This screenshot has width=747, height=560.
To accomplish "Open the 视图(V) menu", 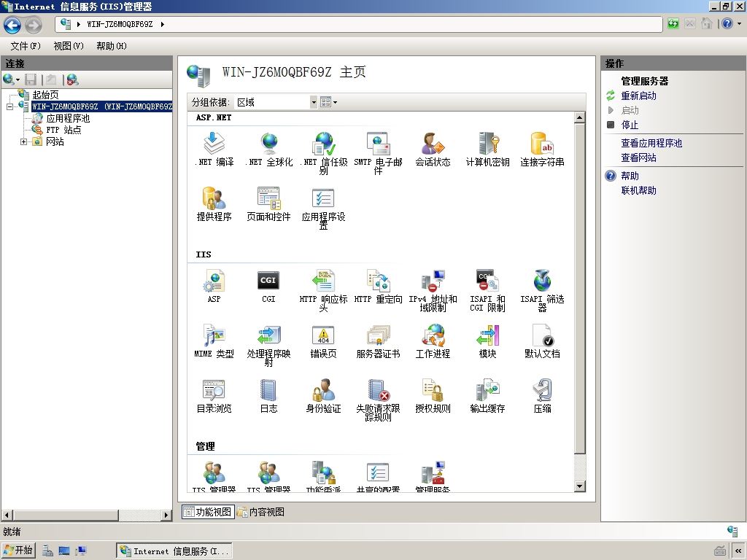I will (69, 46).
